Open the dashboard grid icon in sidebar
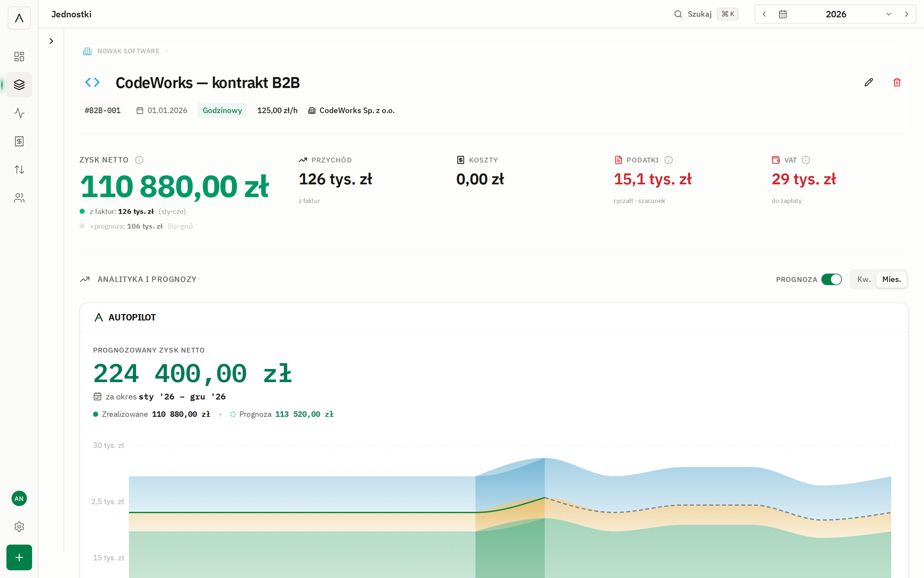 coord(19,57)
